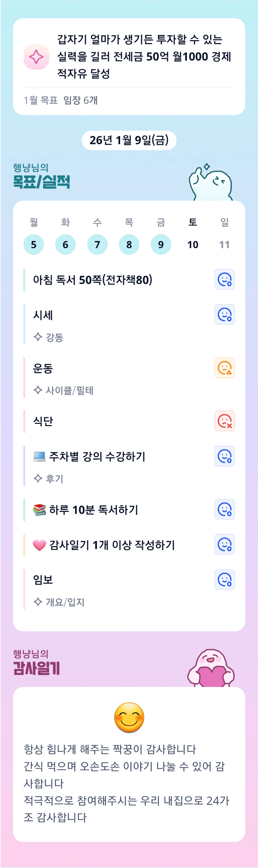Screen dimensions: 258x868
Task: Click the status face icon for 임보
Action: pyautogui.click(x=224, y=579)
